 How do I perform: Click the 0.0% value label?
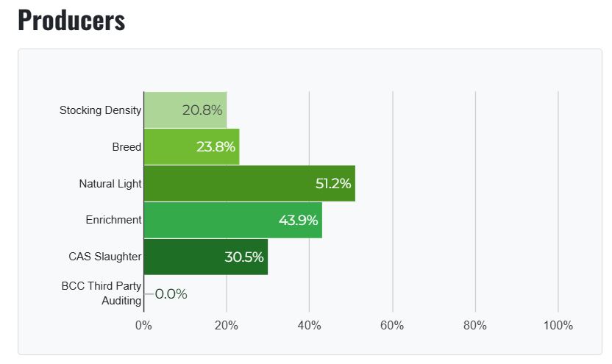coord(171,294)
